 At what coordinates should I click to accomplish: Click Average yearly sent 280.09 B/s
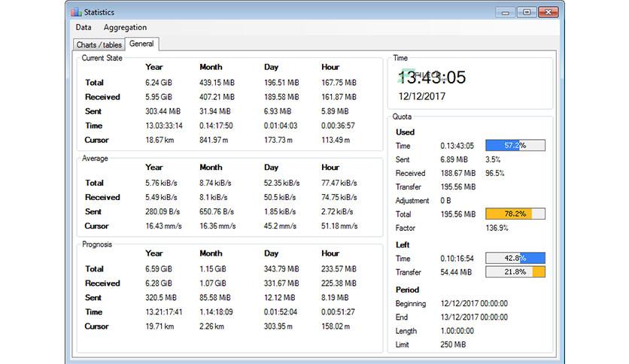coord(163,211)
